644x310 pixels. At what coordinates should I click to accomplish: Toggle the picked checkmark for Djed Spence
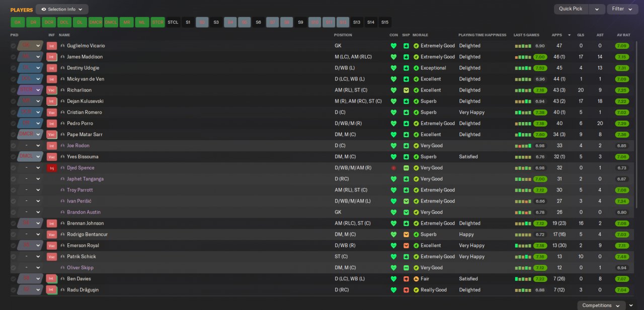tap(13, 168)
